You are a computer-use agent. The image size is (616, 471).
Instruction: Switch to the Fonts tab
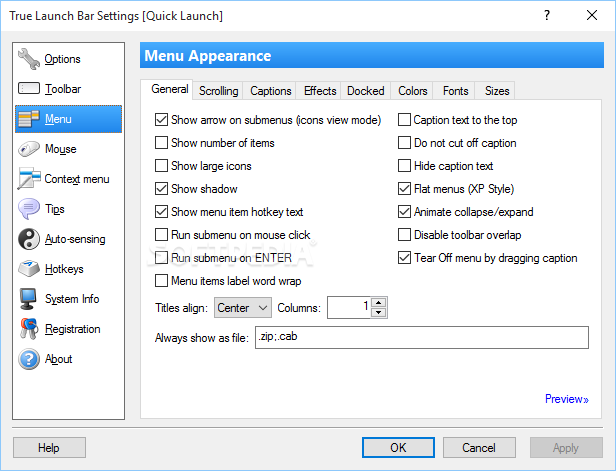(x=455, y=91)
